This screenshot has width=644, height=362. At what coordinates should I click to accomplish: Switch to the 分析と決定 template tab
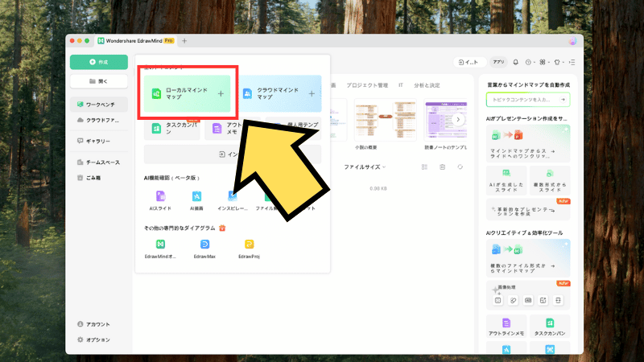tap(427, 85)
